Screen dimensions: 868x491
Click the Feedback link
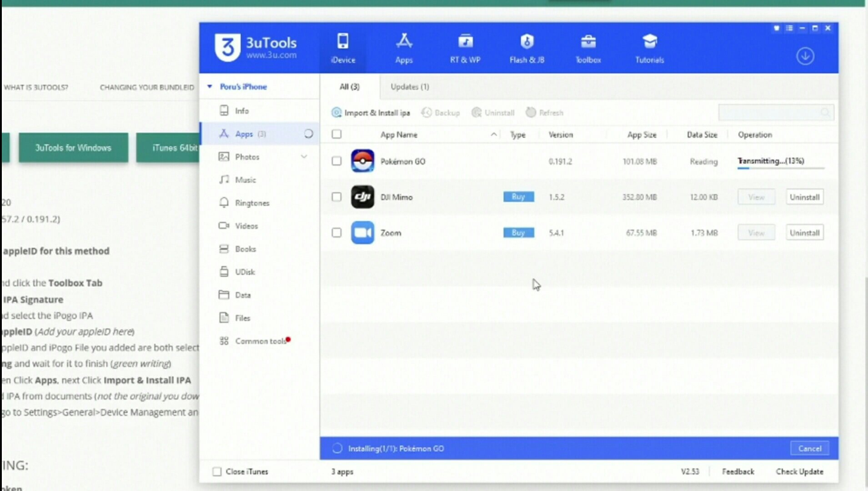pyautogui.click(x=738, y=471)
